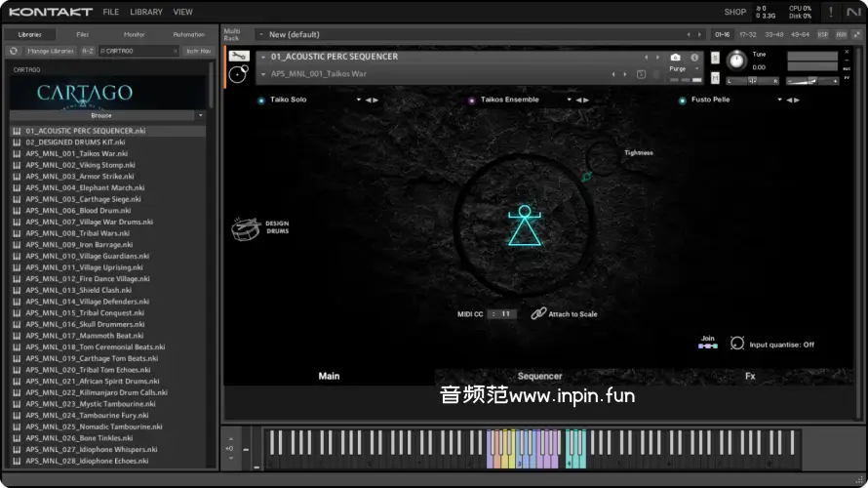Adjust the Tune knob
This screenshot has width=868, height=488.
click(736, 61)
